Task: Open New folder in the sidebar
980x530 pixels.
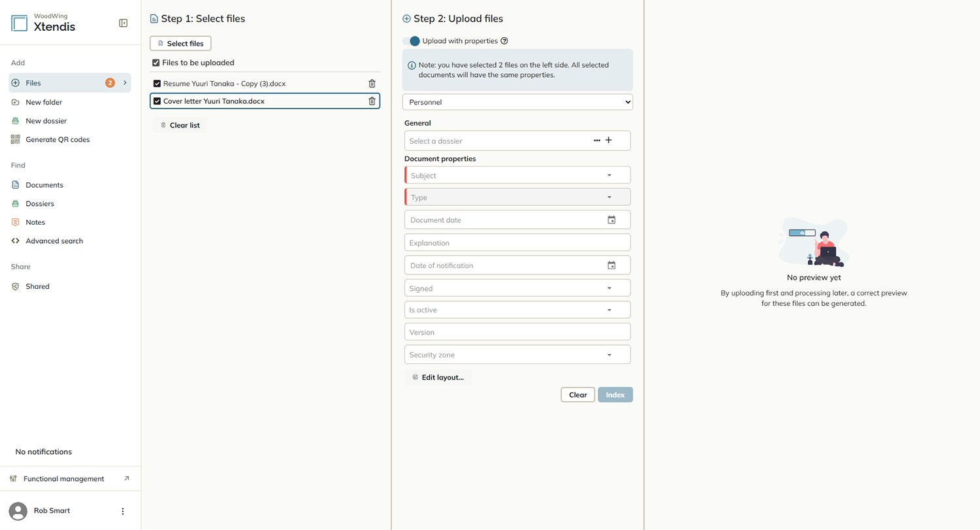Action: click(x=44, y=103)
